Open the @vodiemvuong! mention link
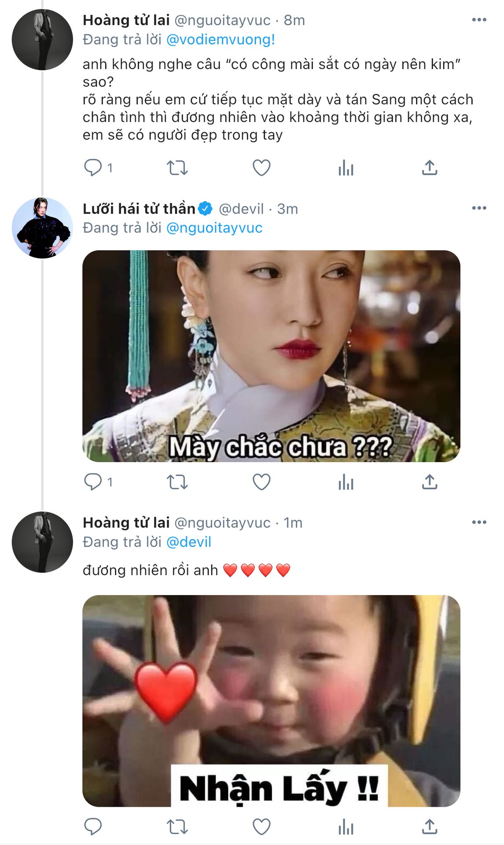 [221, 40]
